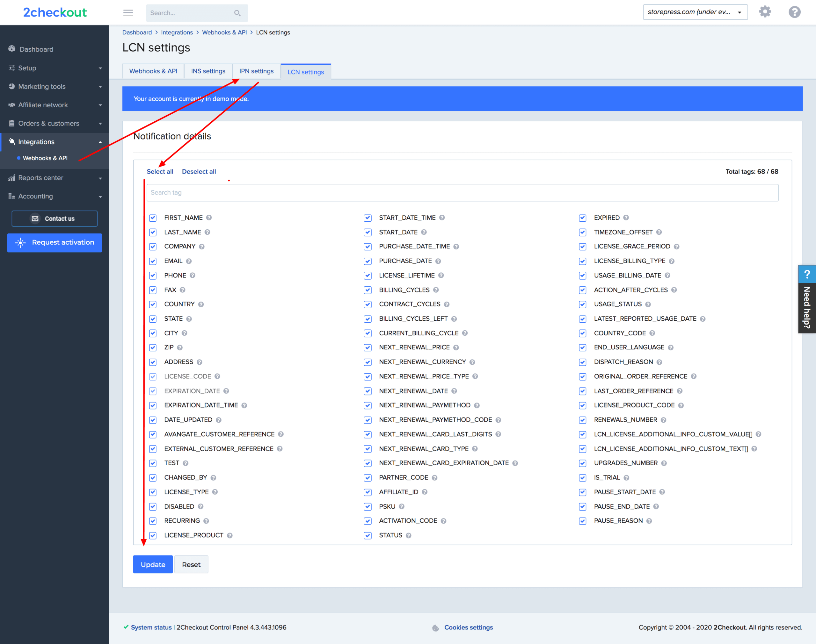Switch to the IPN settings tab
Image resolution: width=816 pixels, height=644 pixels.
point(256,71)
